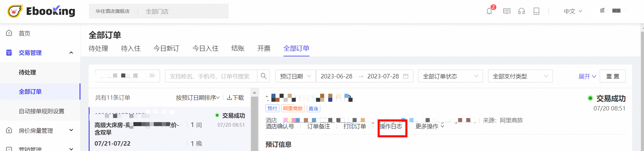Click the customer service headset icon
The width and height of the screenshot is (644, 151).
(x=522, y=11)
